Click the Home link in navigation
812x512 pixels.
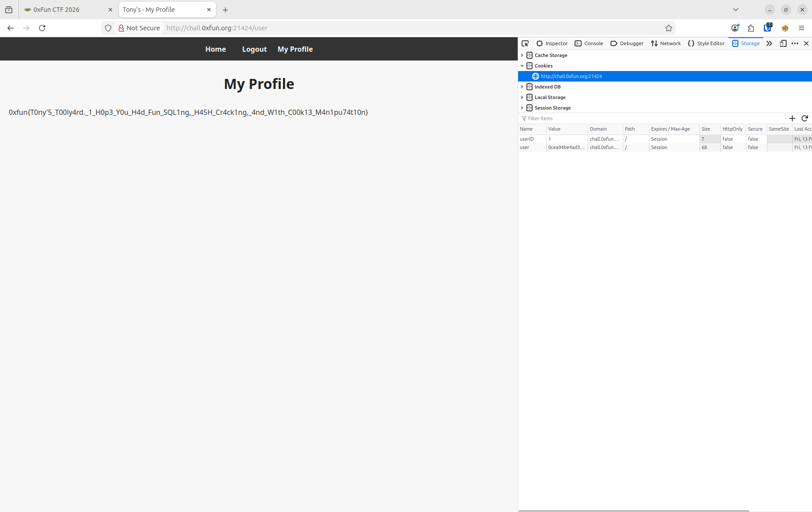(x=215, y=49)
